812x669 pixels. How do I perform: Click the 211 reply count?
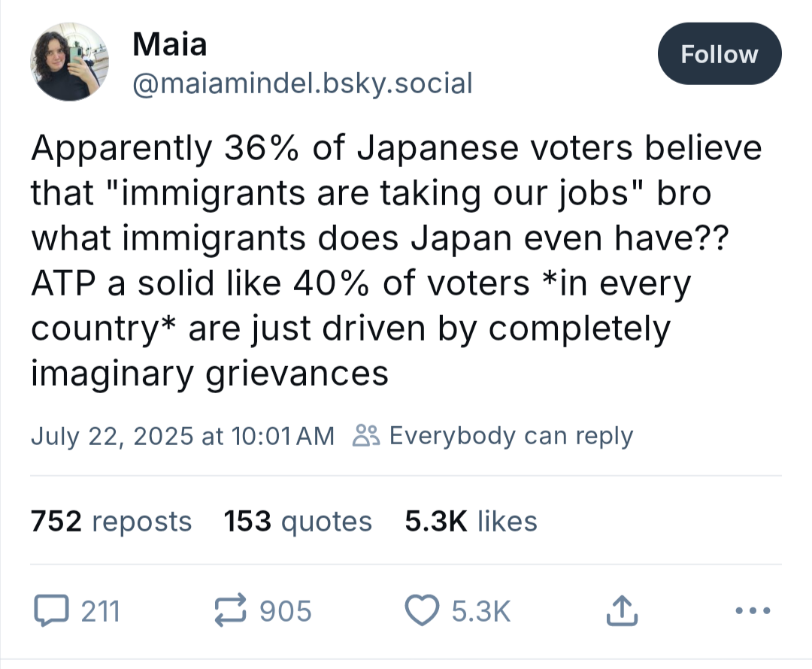click(100, 611)
